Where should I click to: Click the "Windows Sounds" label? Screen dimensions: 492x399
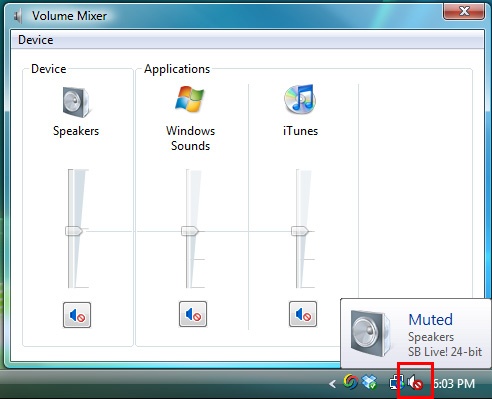[190, 138]
